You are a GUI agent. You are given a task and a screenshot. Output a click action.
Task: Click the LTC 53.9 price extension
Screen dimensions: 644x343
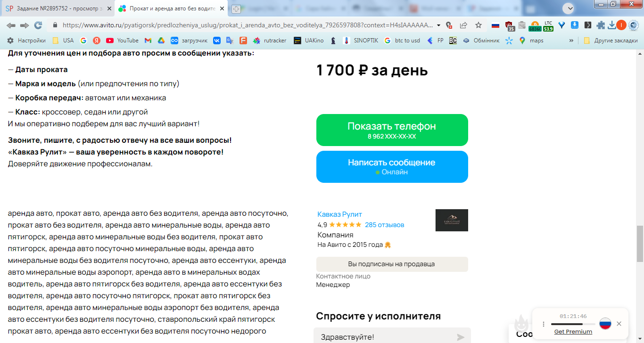[x=548, y=26]
